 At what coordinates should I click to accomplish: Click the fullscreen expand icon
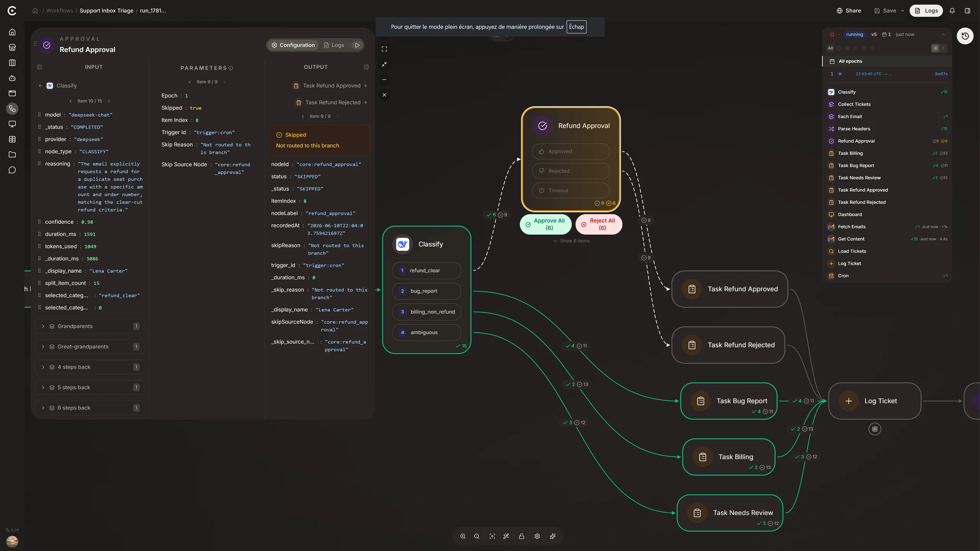pyautogui.click(x=384, y=49)
